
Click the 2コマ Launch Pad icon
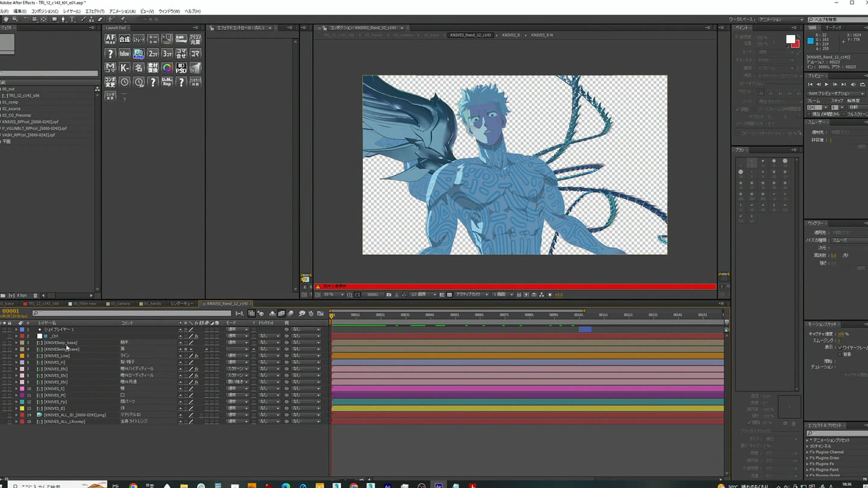[153, 53]
